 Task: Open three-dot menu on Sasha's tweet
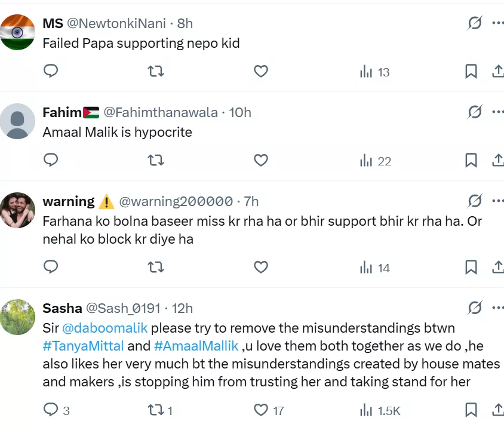tap(497, 308)
